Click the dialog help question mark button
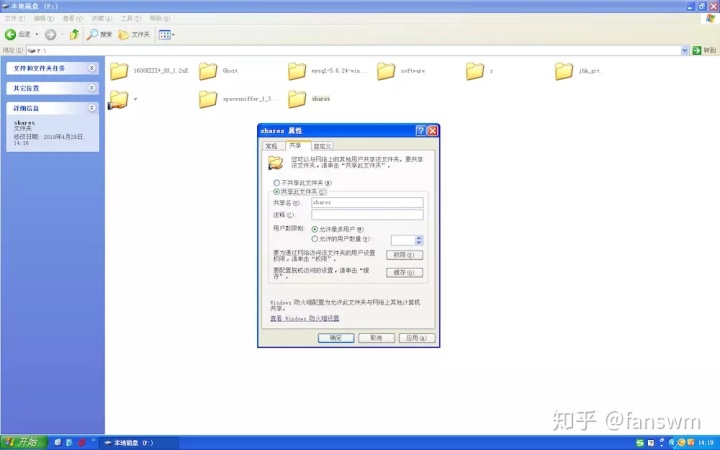720x450 pixels. (421, 131)
